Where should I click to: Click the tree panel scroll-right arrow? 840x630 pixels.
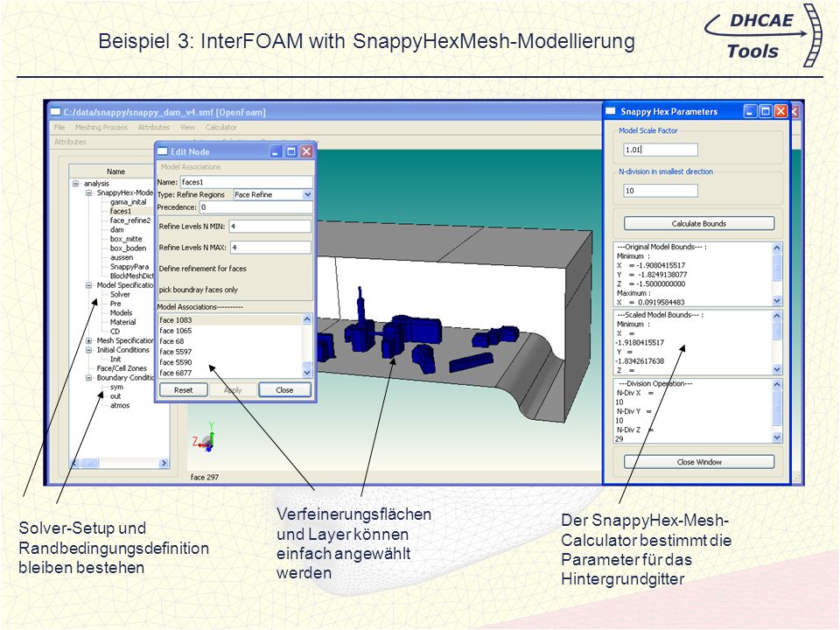pyautogui.click(x=164, y=463)
